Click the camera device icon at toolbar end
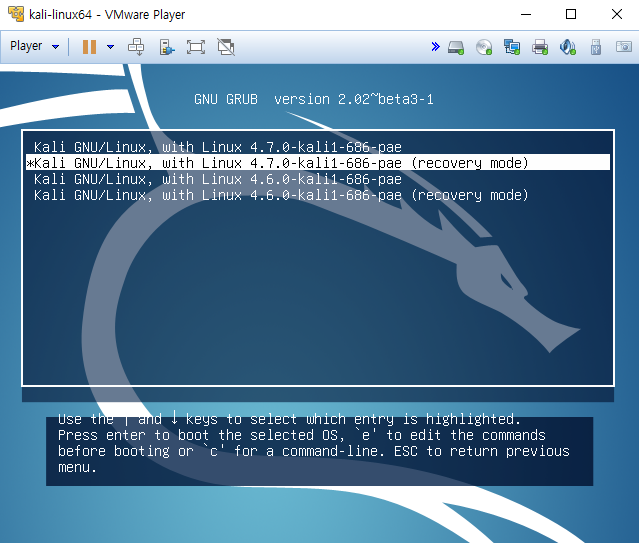 (624, 46)
